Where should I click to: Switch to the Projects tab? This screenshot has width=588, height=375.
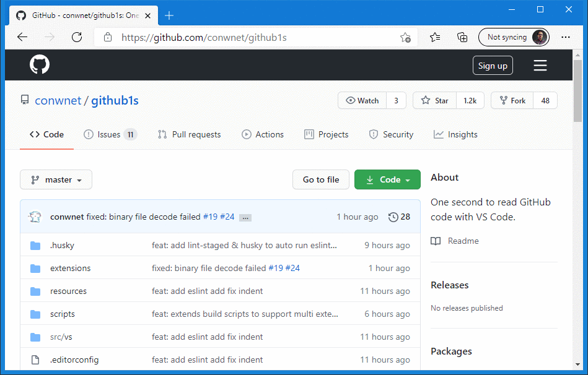[x=327, y=134]
